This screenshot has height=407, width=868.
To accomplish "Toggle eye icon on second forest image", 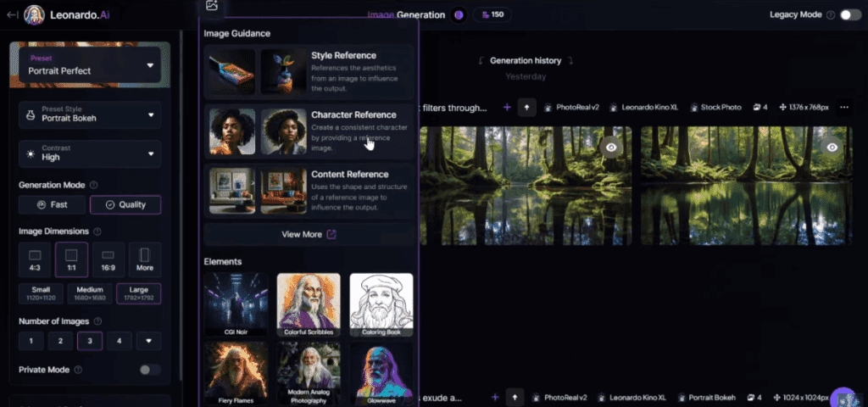I will point(832,148).
